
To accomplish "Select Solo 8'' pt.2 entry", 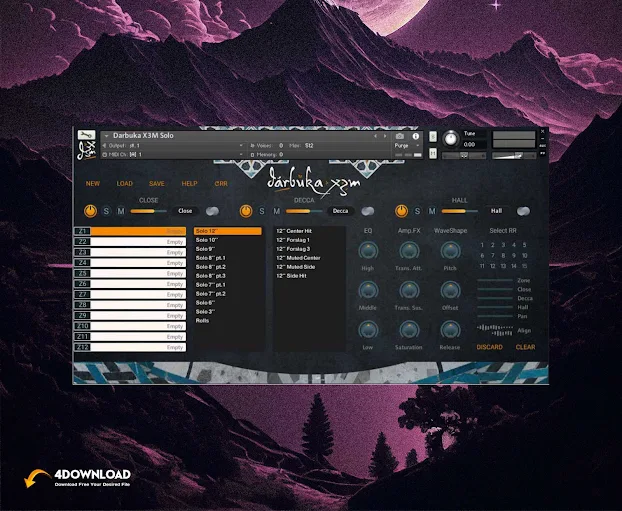I will point(211,267).
